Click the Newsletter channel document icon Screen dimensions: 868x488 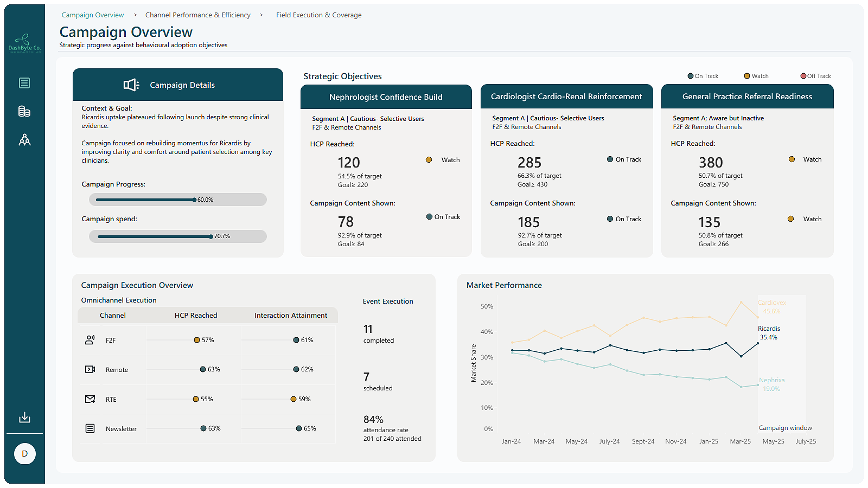click(90, 428)
